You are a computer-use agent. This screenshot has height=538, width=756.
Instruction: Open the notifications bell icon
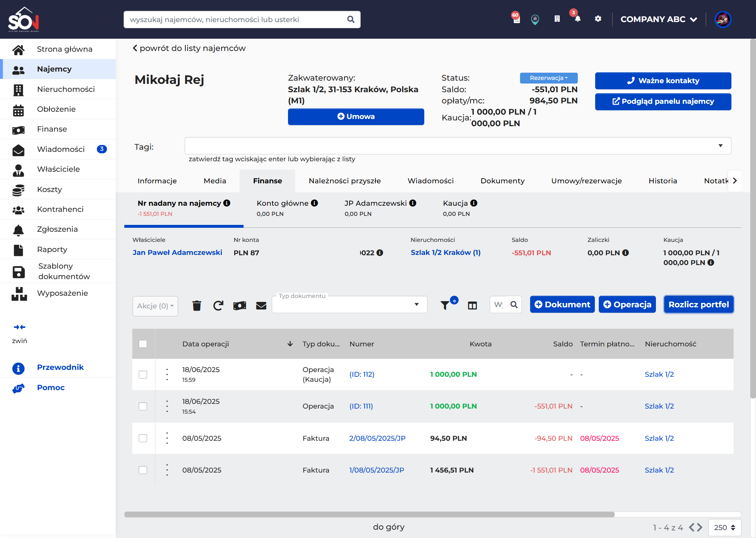(577, 19)
